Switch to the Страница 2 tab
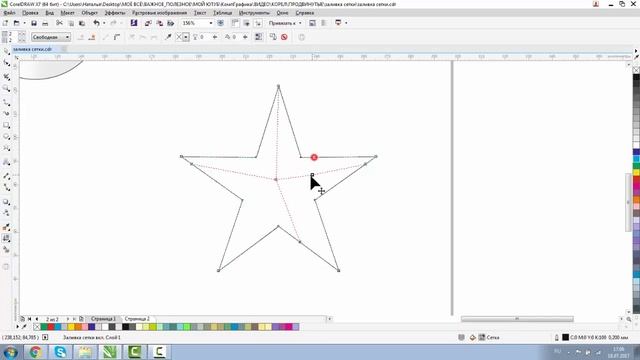 137,319
